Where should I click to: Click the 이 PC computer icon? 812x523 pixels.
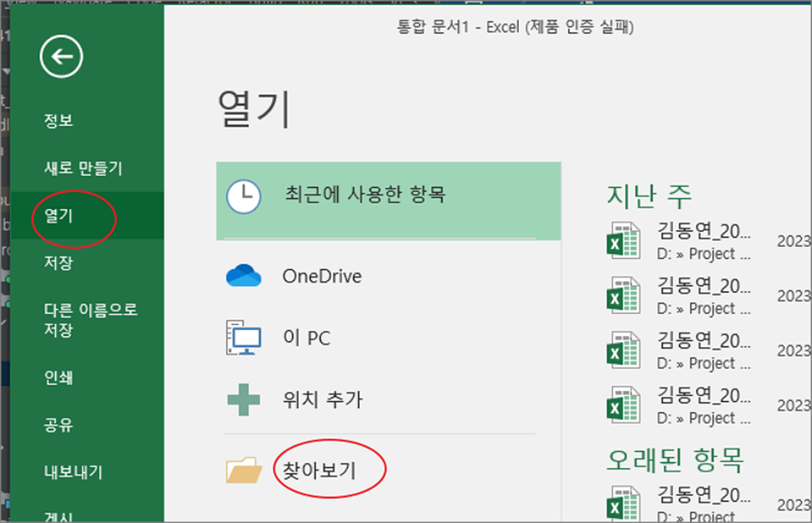click(x=243, y=338)
